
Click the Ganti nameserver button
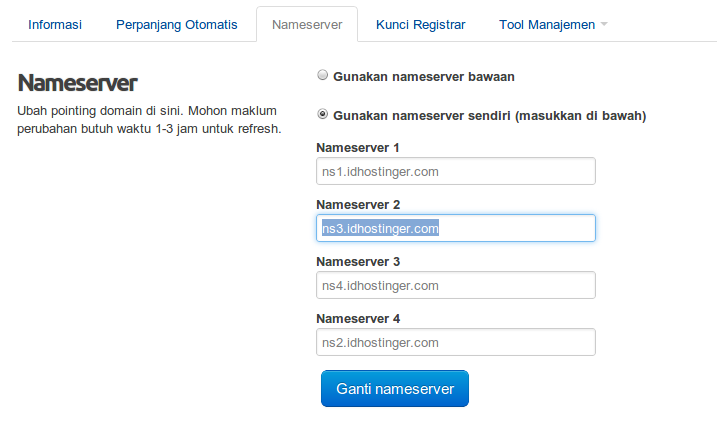395,389
